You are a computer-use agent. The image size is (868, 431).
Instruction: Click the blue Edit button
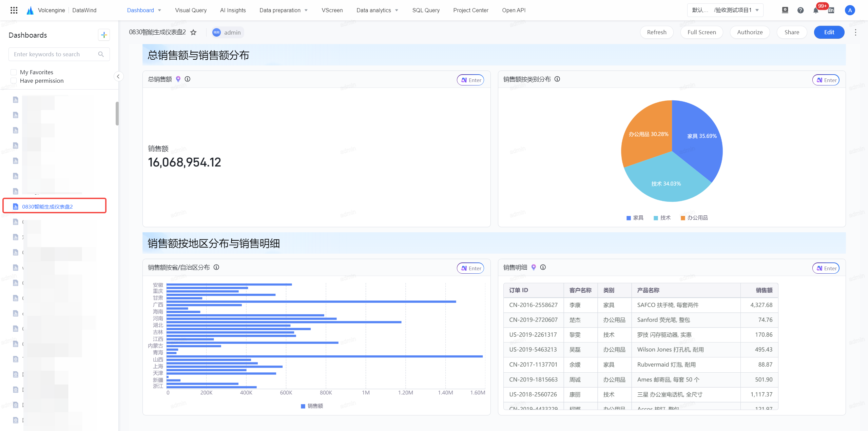(x=829, y=32)
